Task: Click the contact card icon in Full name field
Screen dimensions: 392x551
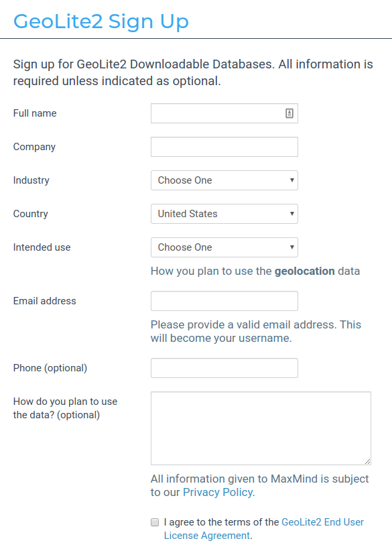Action: point(289,113)
